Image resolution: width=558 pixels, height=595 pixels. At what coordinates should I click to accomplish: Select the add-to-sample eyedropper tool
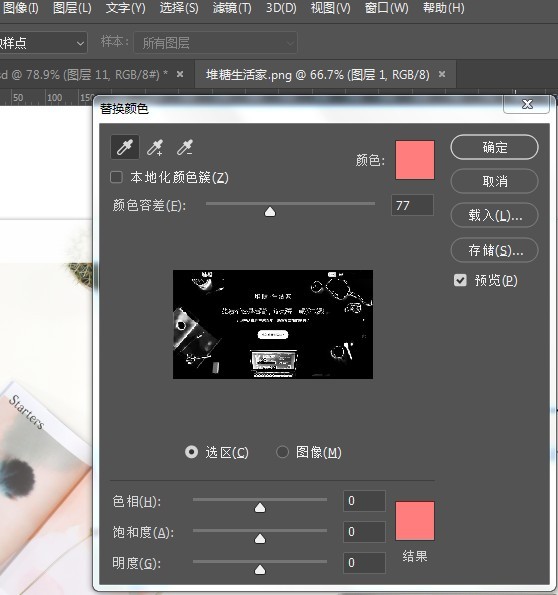click(155, 147)
